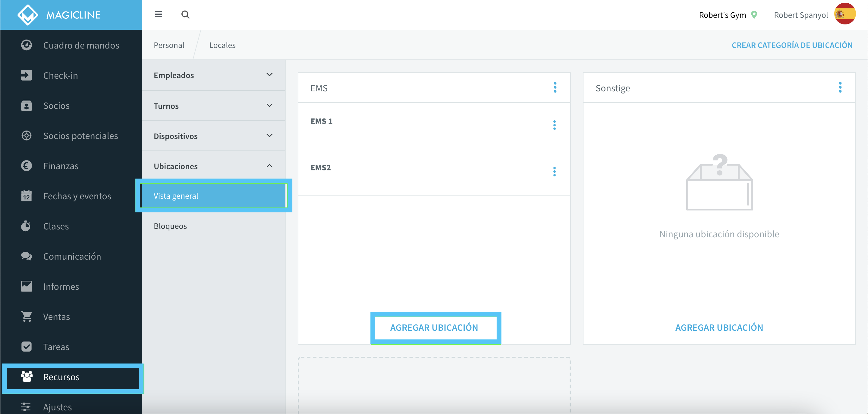Open the EMS 1 location three-dot menu
Image resolution: width=868 pixels, height=414 pixels.
tap(554, 125)
